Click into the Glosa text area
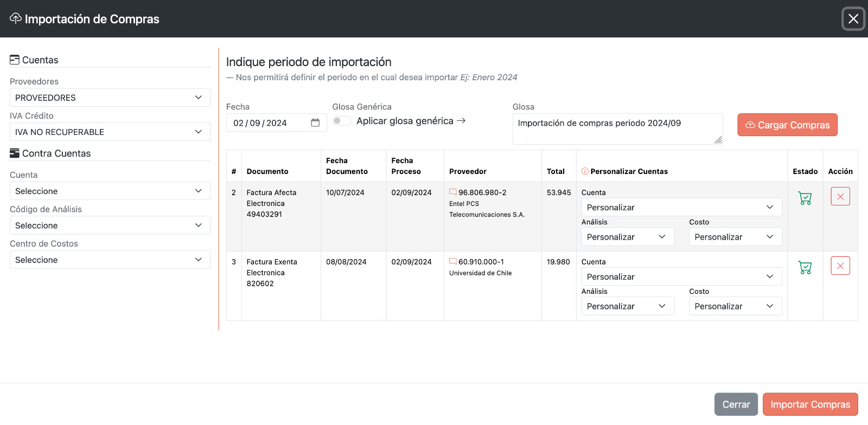Image resolution: width=868 pixels, height=425 pixels. coord(617,129)
